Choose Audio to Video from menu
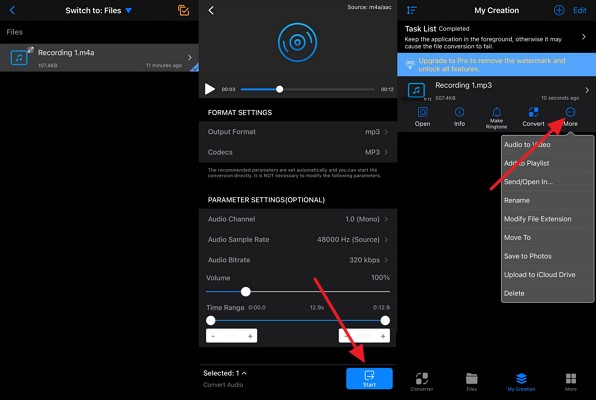 click(547, 145)
